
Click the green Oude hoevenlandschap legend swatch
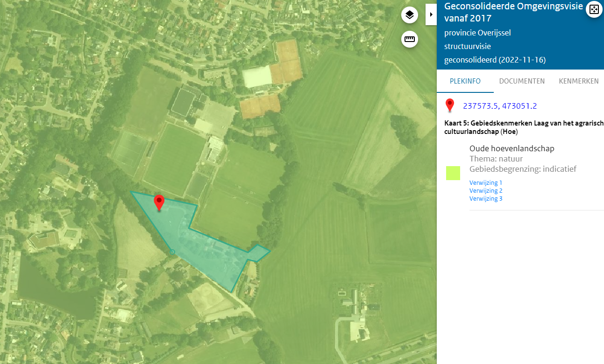tap(453, 173)
